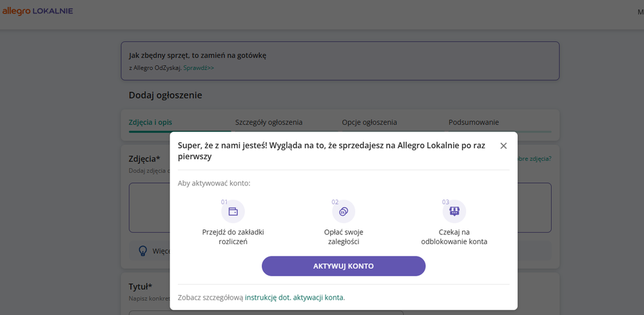This screenshot has width=644, height=315.
Task: Switch to Zdjęcia i opis tab
Action: [150, 122]
